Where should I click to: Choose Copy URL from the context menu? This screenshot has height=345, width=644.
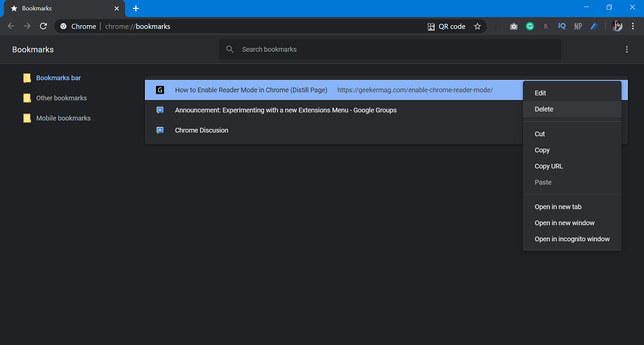(x=572, y=166)
